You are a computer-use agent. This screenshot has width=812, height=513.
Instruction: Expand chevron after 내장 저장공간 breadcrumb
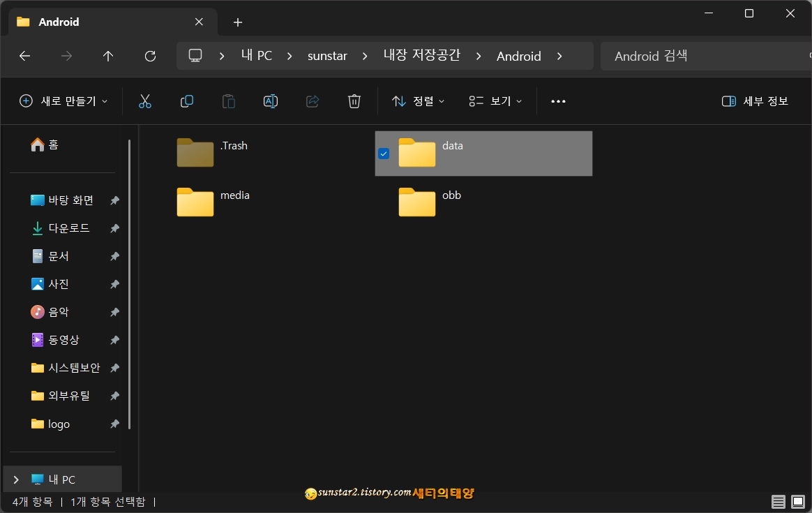pos(479,56)
